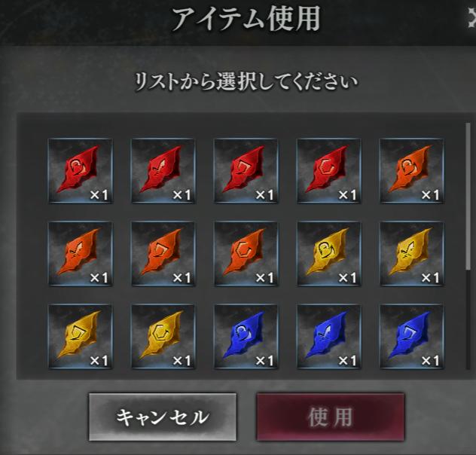Select the yellow shard with heart symbol

329,254
